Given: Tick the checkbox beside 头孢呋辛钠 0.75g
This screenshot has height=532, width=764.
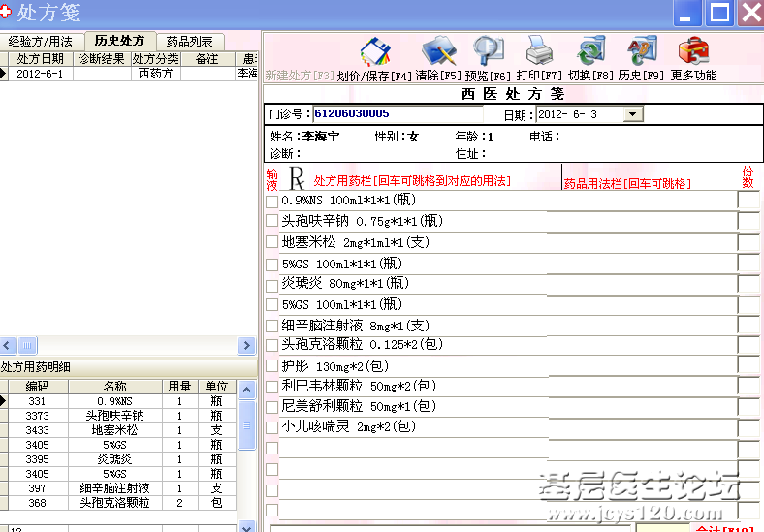Looking at the screenshot, I should [271, 222].
